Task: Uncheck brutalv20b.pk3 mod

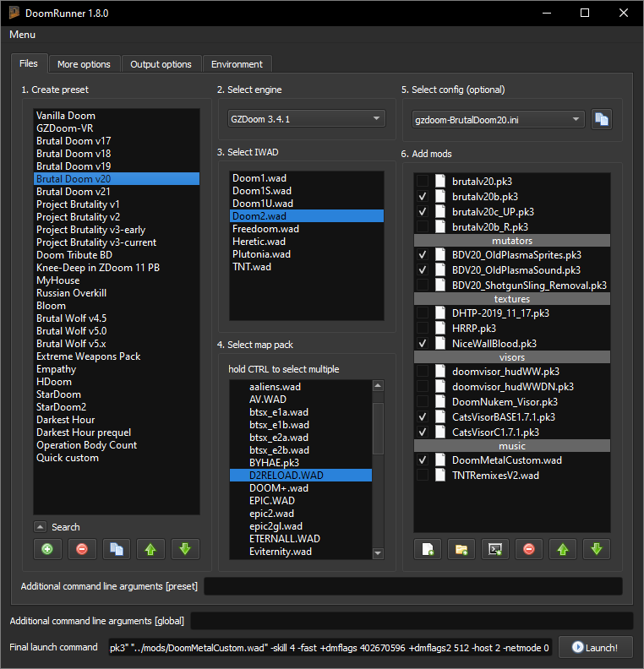Action: [423, 196]
